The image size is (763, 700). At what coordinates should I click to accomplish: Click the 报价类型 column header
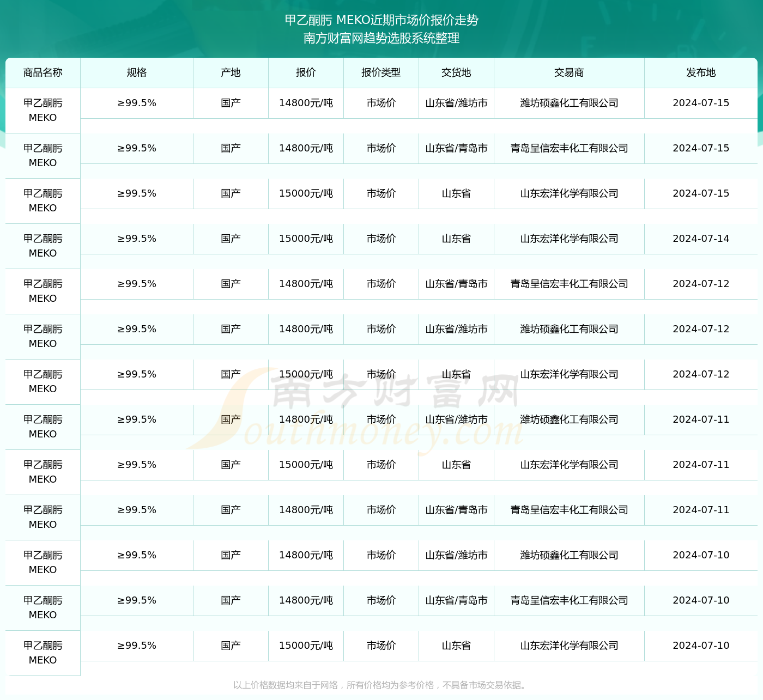coord(381,72)
